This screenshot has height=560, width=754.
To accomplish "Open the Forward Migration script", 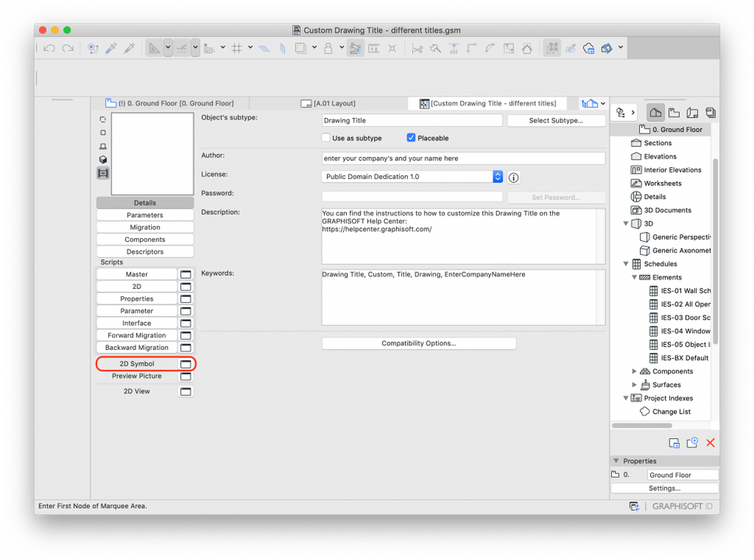I will click(x=137, y=336).
